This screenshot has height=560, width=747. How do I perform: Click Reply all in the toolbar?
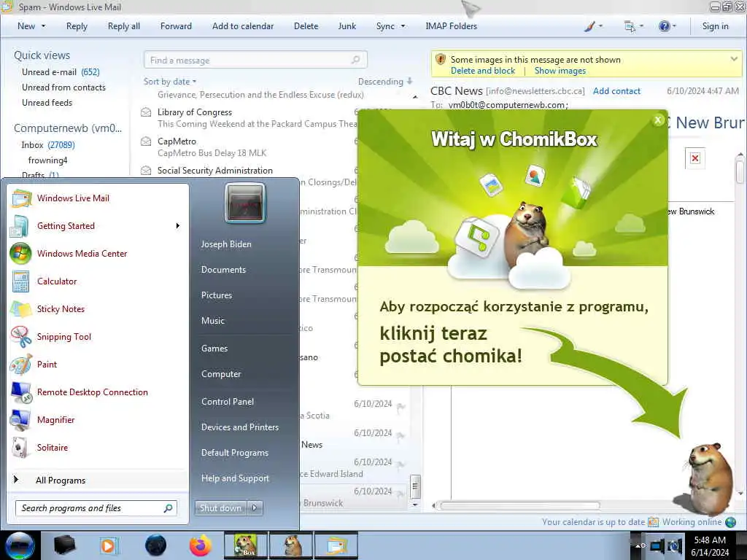click(124, 26)
